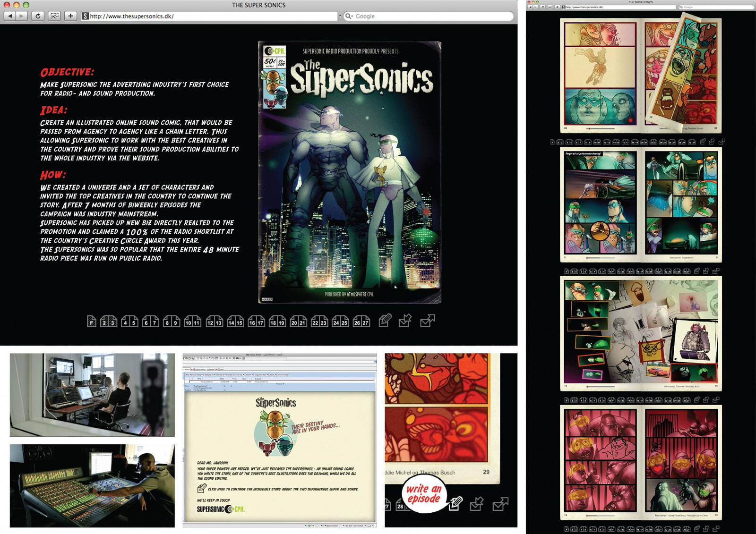Screen dimensions: 756x534
Task: Click audio progress slider on 'Fanget på en jernbaneoverskæring' spread
Action: tap(600, 258)
